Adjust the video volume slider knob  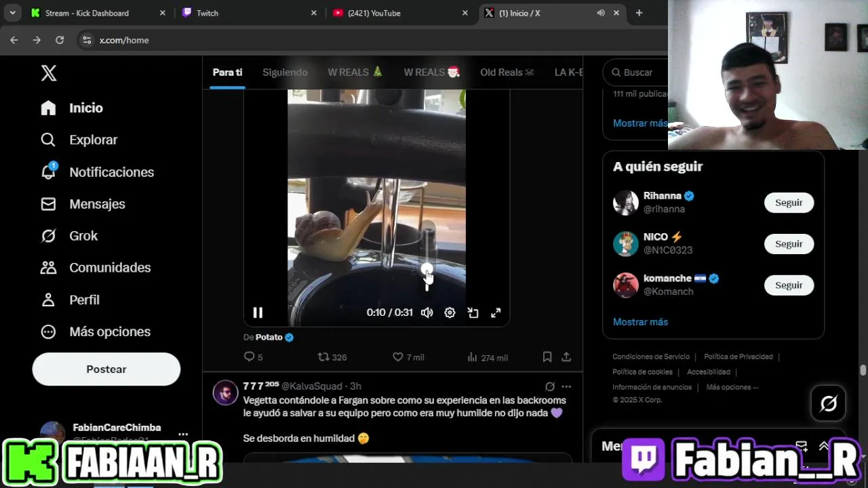pos(427,268)
